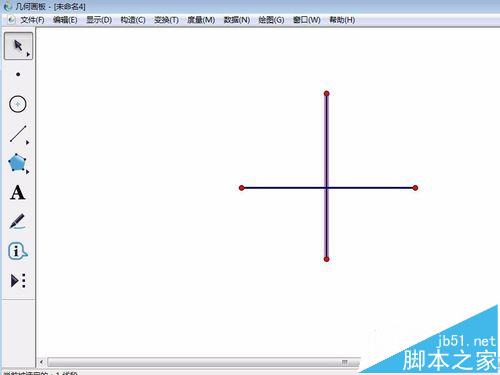This screenshot has height=375, width=500.
Task: Expand the Polygon tool flyout triangle
Action: click(27, 172)
